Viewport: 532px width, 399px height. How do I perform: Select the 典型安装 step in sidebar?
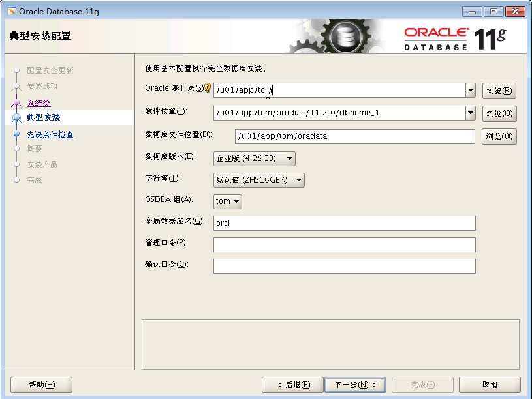tap(44, 117)
